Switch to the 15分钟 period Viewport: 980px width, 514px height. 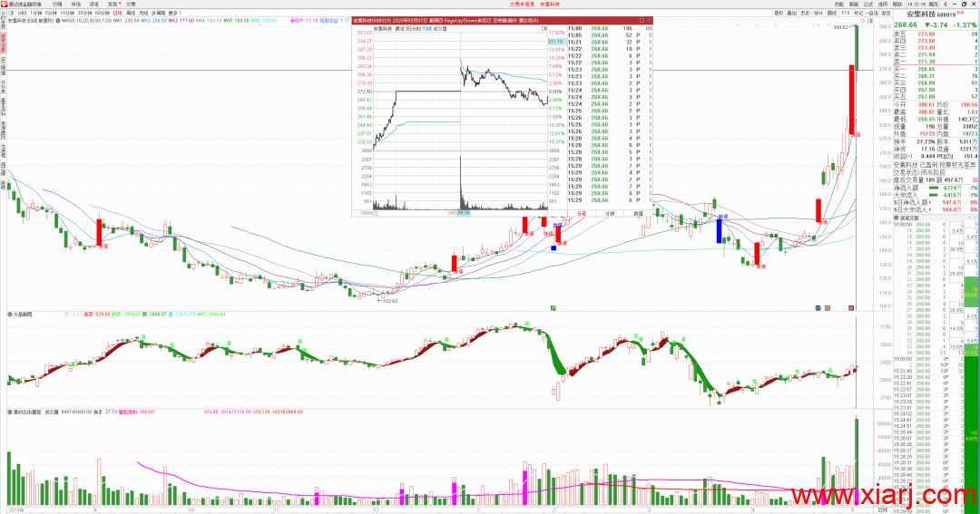[x=67, y=13]
